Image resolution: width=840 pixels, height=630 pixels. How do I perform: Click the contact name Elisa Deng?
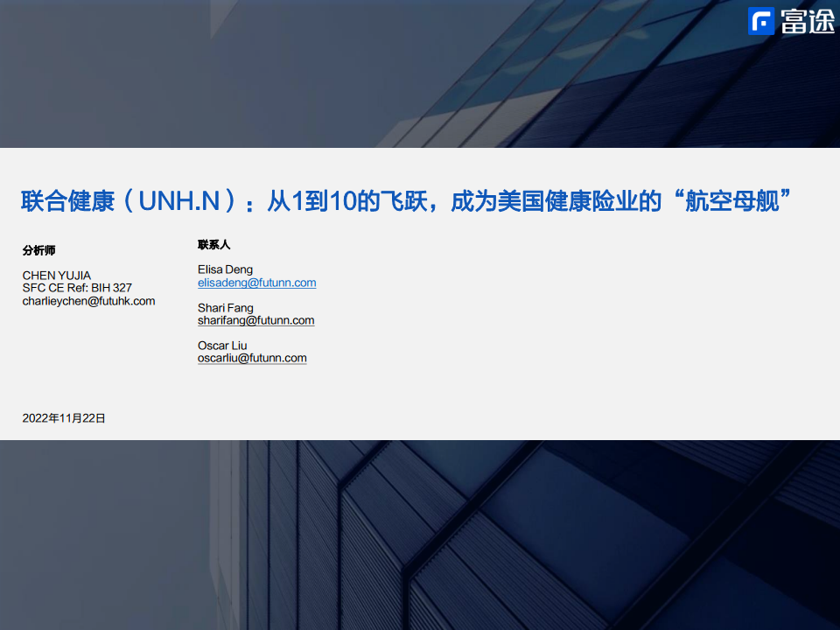tap(225, 269)
